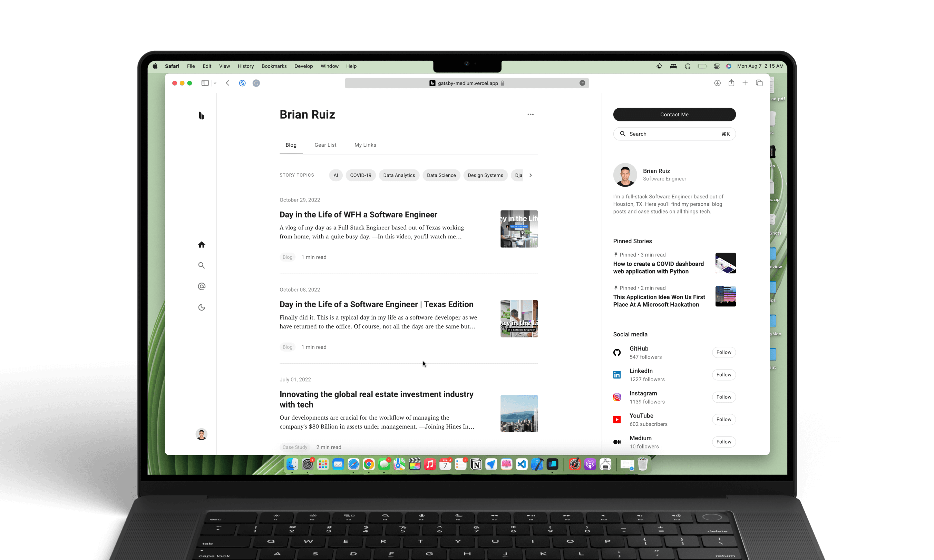Follow on GitHub
This screenshot has width=934, height=560.
click(723, 352)
